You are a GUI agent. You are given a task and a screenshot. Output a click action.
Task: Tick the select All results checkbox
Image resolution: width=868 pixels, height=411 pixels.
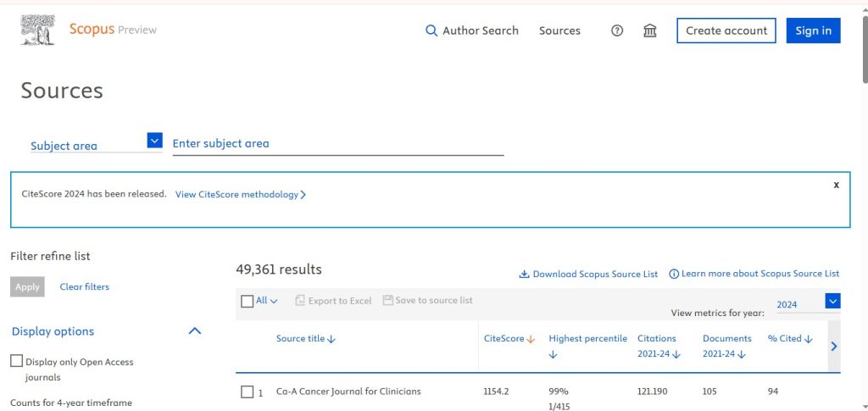[247, 301]
